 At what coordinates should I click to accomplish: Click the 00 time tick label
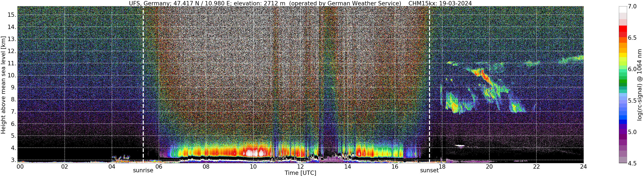click(20, 166)
